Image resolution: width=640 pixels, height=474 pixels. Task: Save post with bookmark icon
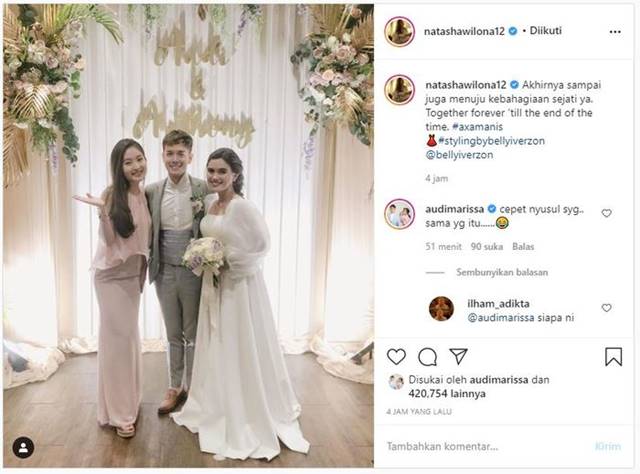coord(613,357)
